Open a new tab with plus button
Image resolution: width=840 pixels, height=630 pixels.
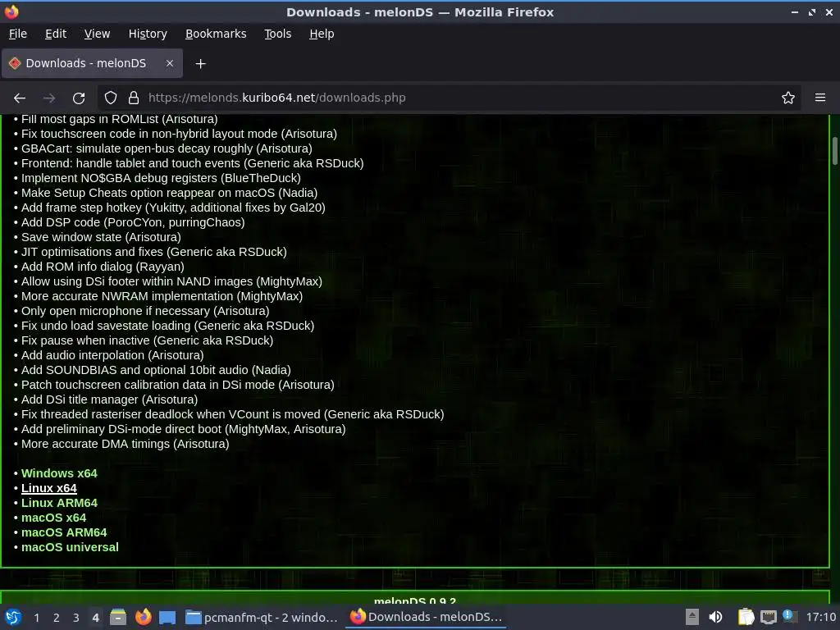tap(200, 64)
